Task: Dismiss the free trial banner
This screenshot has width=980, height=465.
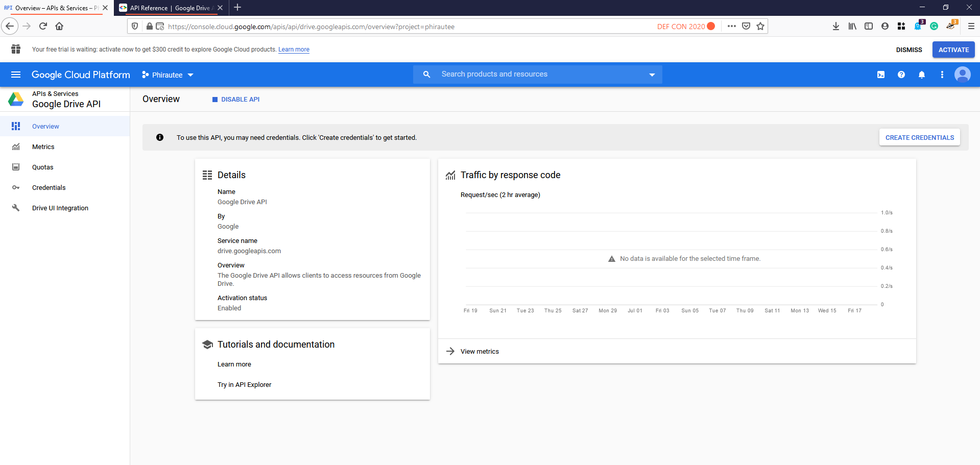Action: point(909,50)
